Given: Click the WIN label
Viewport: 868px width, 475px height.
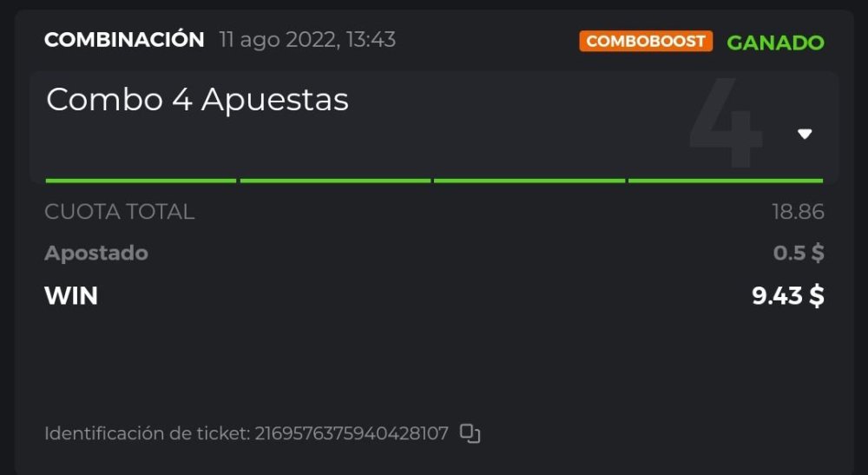Looking at the screenshot, I should point(71,296).
